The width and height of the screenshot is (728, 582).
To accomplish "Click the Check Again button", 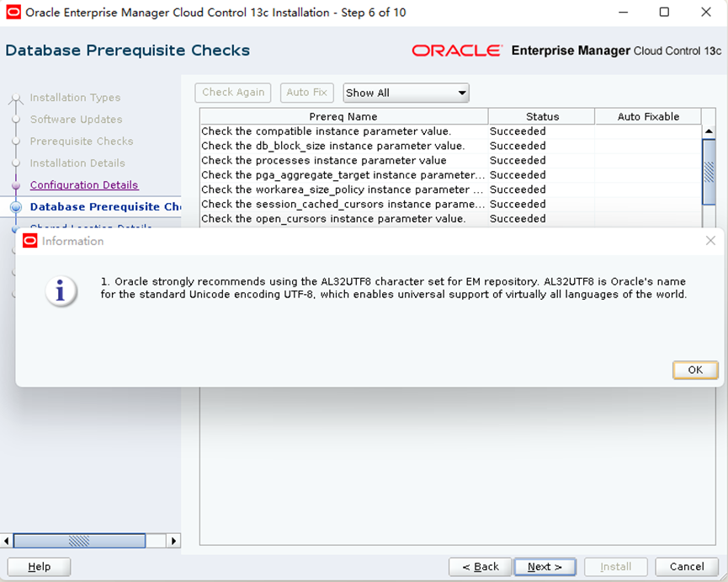I will coord(233,93).
